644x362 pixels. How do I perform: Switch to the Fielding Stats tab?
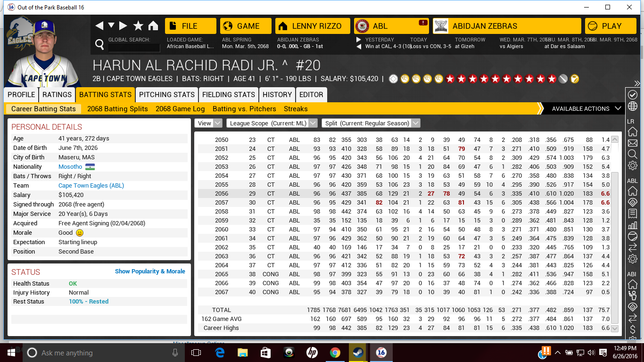pyautogui.click(x=229, y=95)
